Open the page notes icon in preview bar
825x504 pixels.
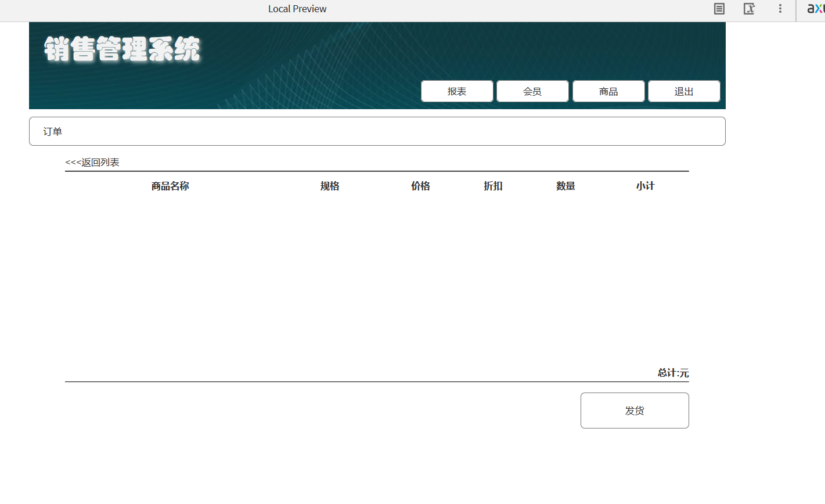(719, 9)
